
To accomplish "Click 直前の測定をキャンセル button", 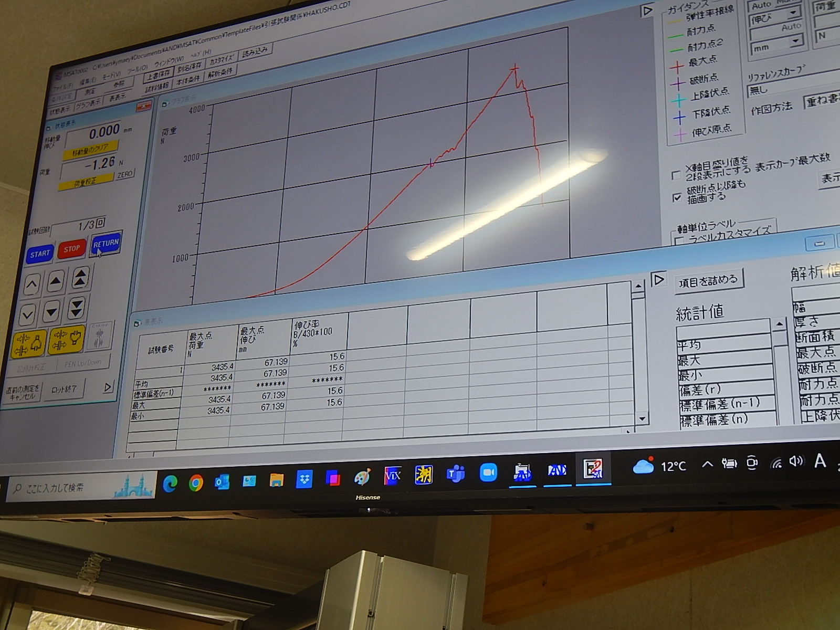I will tap(23, 393).
